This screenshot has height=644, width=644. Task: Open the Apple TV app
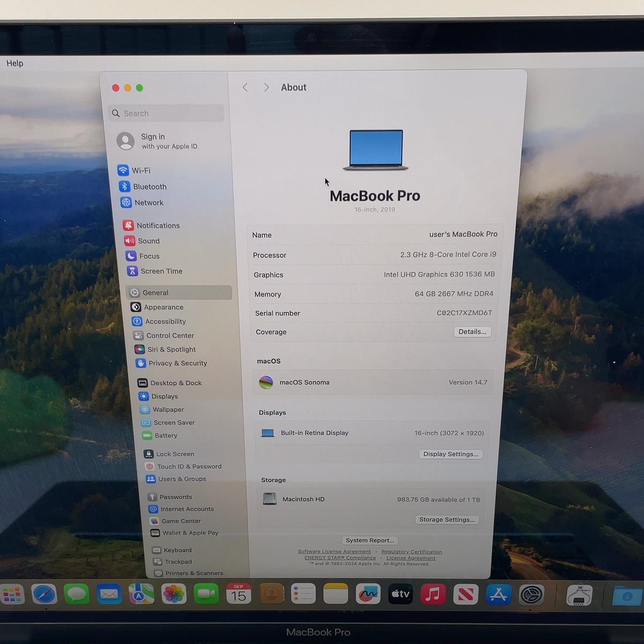tap(400, 594)
